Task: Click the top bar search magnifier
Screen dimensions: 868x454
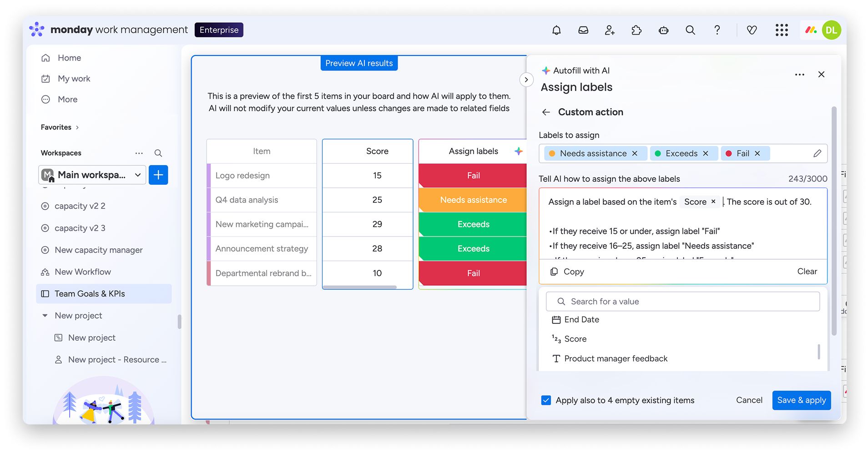Action: point(690,30)
